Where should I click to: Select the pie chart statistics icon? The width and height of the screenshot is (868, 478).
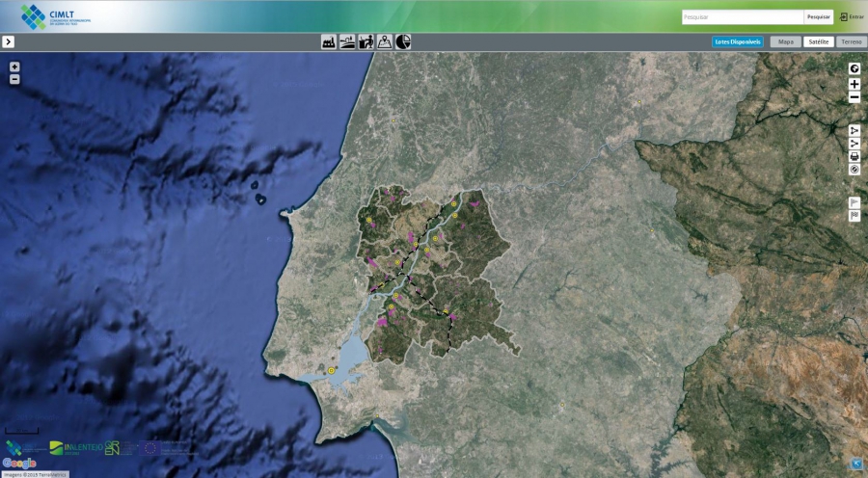coord(403,42)
